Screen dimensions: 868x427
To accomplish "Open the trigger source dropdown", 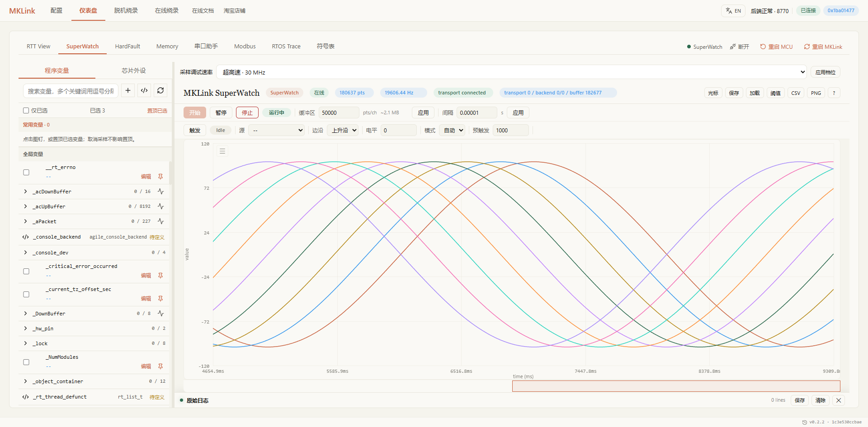I will click(x=277, y=130).
